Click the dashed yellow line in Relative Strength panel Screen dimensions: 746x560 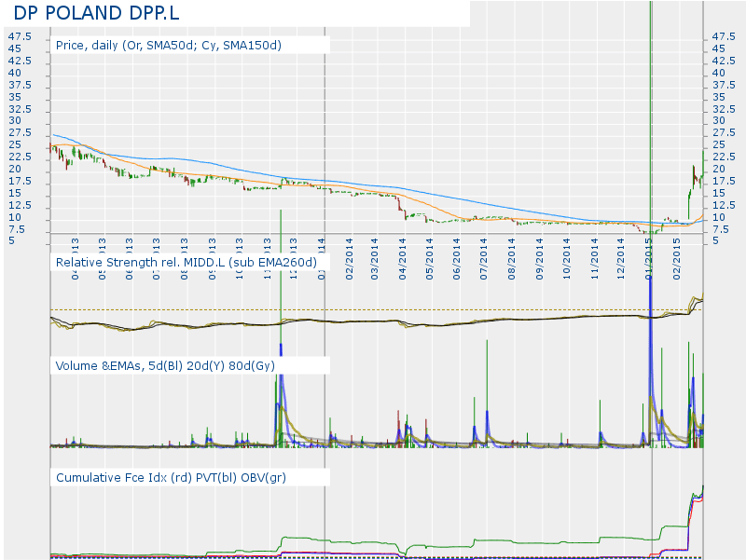coord(373,309)
